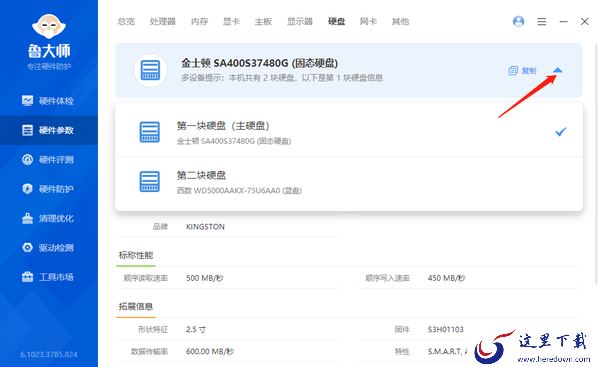The width and height of the screenshot is (600, 367).
Task: Click the 600.00 MB/秒 transfer rate value
Action: click(x=210, y=352)
